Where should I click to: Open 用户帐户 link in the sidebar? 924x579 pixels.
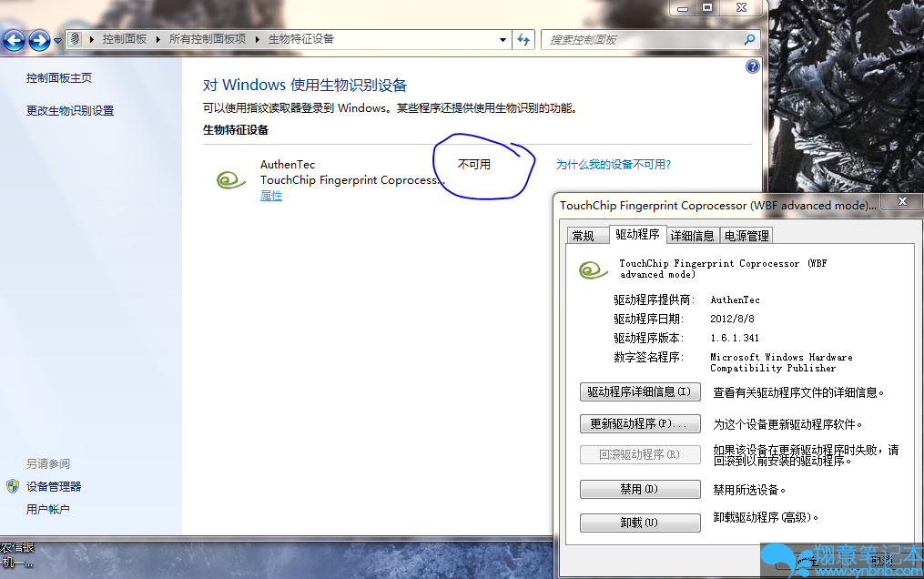pyautogui.click(x=47, y=509)
